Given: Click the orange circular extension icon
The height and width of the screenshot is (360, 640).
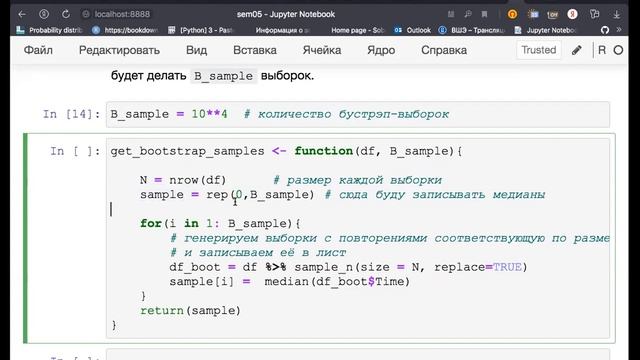Looking at the screenshot, I should [x=512, y=14].
